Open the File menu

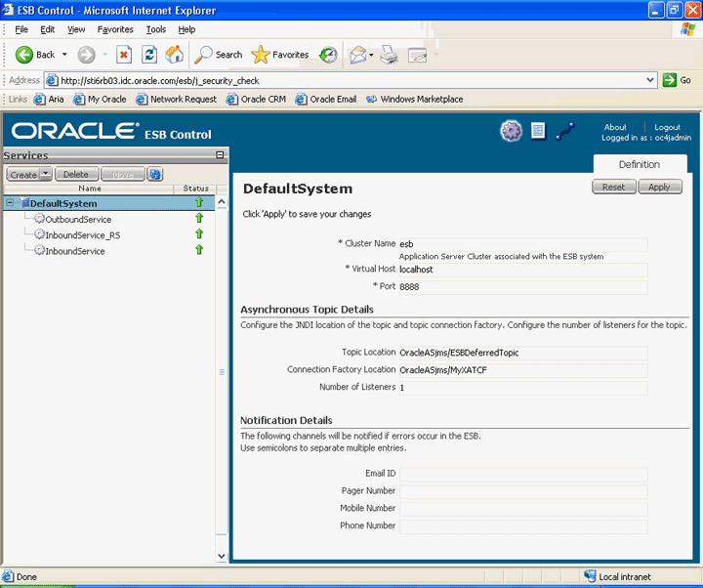pyautogui.click(x=21, y=29)
